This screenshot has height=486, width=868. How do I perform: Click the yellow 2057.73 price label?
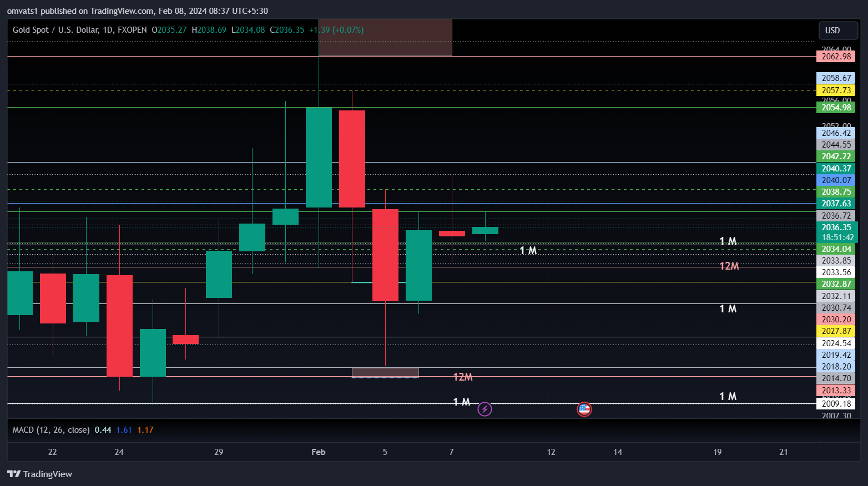point(836,90)
